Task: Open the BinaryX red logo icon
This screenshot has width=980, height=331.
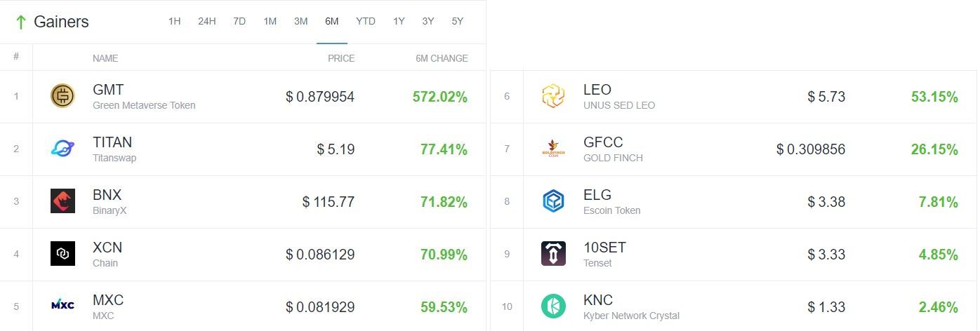Action: pos(62,201)
